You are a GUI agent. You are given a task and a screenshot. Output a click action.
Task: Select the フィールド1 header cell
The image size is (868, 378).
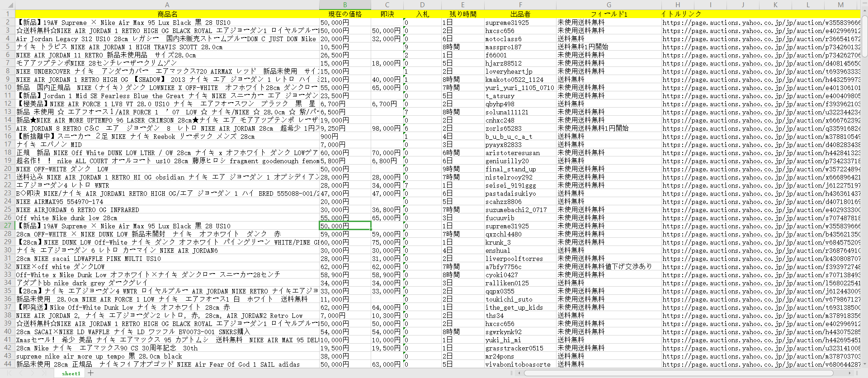pyautogui.click(x=609, y=14)
